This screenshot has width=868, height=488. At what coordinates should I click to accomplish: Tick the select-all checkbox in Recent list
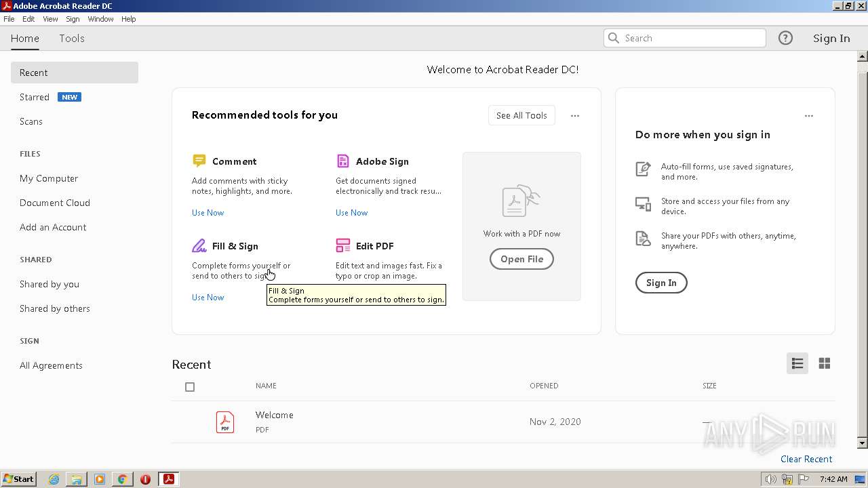(x=190, y=387)
